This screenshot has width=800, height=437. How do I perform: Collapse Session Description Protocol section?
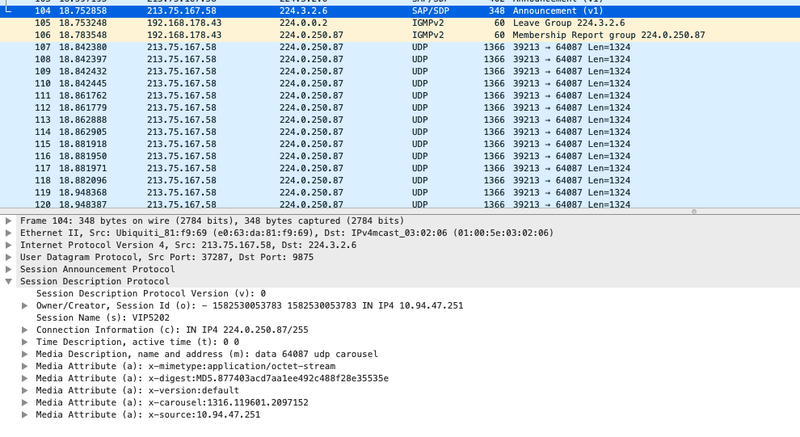8,281
